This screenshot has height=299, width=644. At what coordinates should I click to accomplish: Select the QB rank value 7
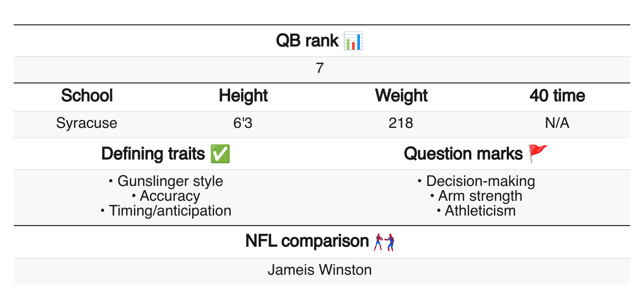(320, 69)
